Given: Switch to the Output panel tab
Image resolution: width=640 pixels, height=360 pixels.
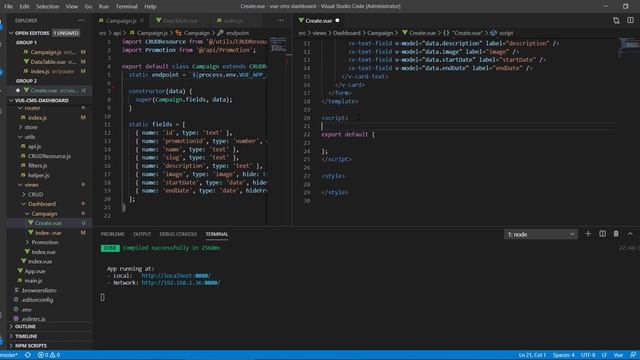Looking at the screenshot, I should [x=142, y=234].
